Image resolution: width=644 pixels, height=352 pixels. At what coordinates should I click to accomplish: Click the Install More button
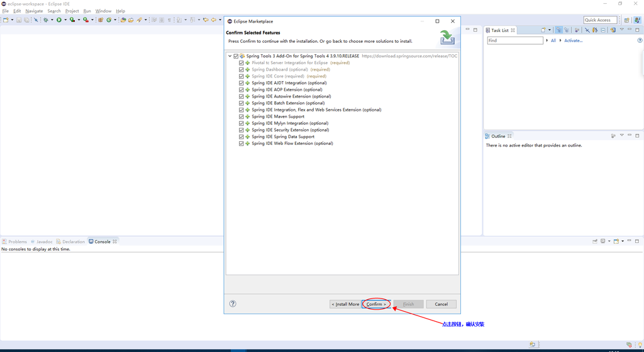point(346,304)
